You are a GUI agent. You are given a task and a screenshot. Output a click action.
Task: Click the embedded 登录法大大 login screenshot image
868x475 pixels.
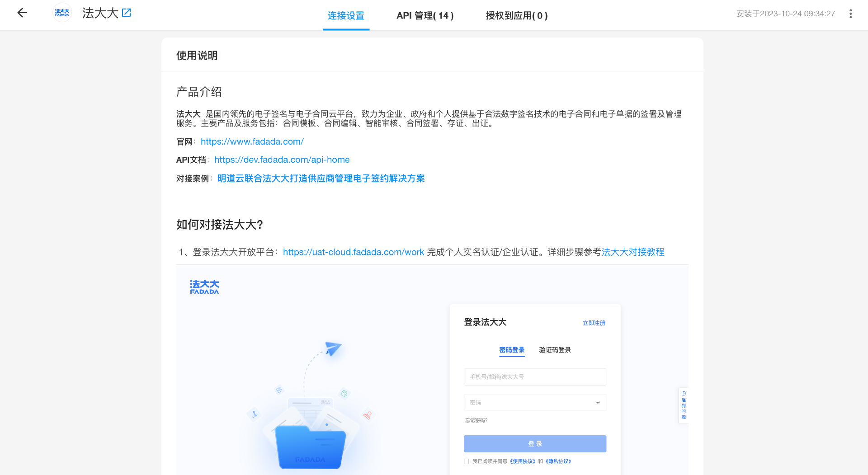click(432, 370)
